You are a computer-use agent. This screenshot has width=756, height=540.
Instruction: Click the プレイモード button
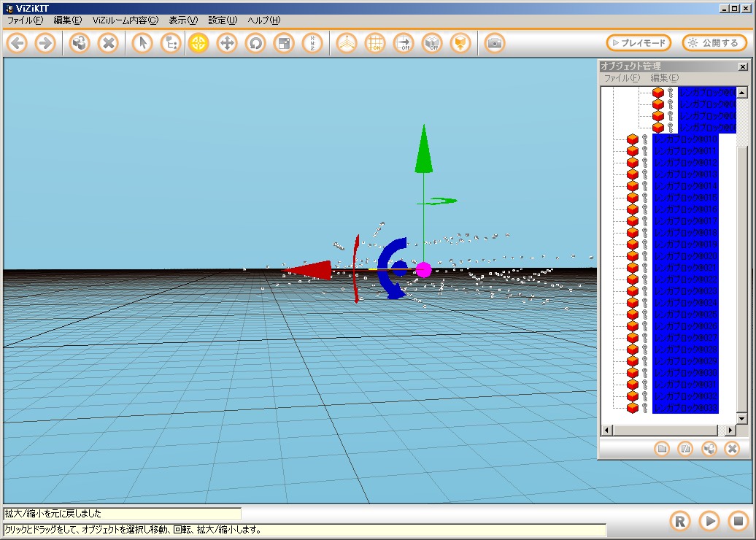639,43
